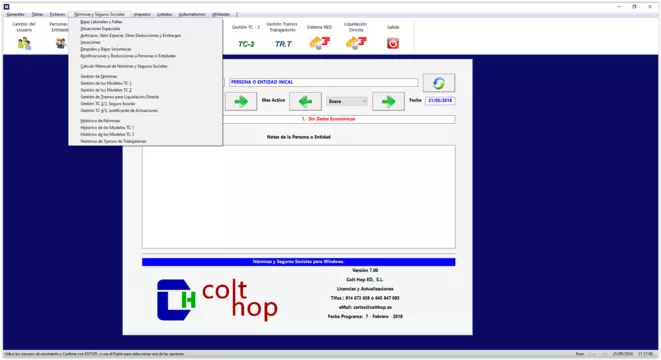Open the TR.T Gestión Tramos Trabajadores icon
Viewport: 661px width, 360px height.
283,44
